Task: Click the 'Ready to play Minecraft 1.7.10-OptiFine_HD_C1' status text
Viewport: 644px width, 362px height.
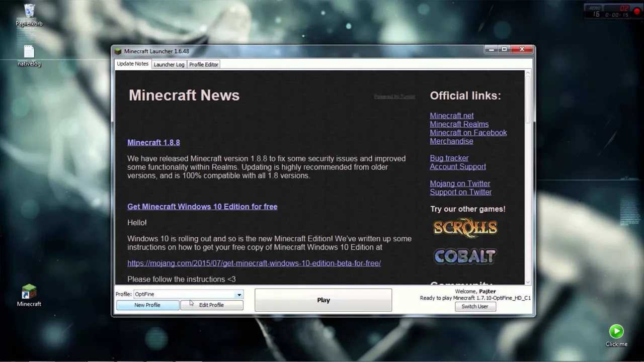Action: [x=475, y=298]
